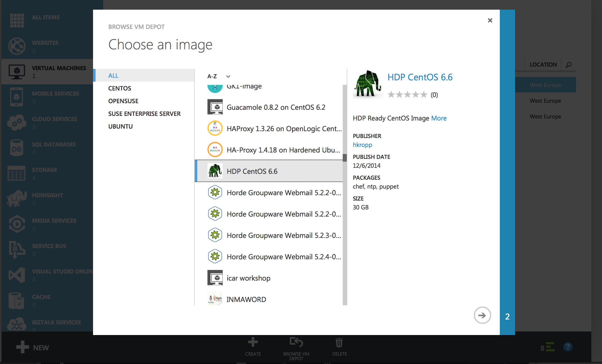602x364 pixels.
Task: Pick the HA-Proxy 1.4.18 Hardened Ubuntu image
Action: (283, 150)
